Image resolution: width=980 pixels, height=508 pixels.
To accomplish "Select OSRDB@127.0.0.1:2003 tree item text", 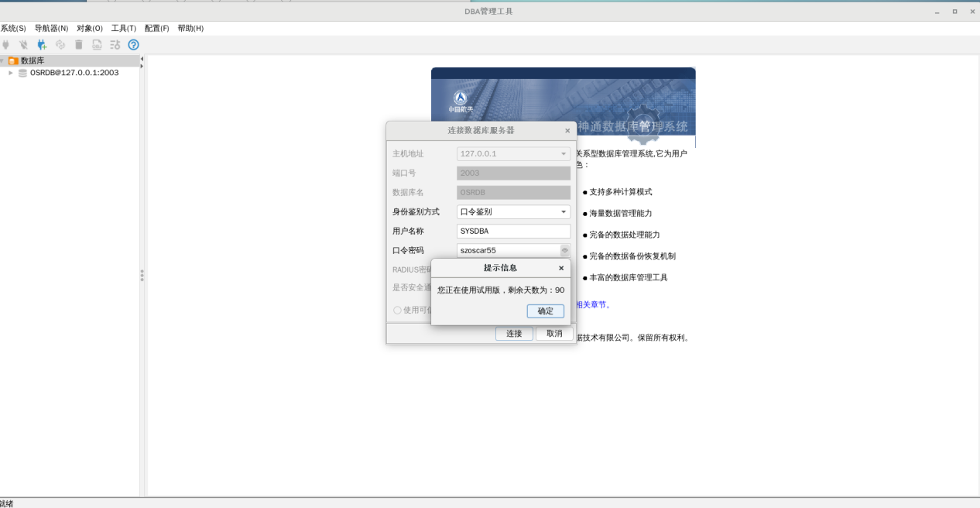I will point(74,73).
